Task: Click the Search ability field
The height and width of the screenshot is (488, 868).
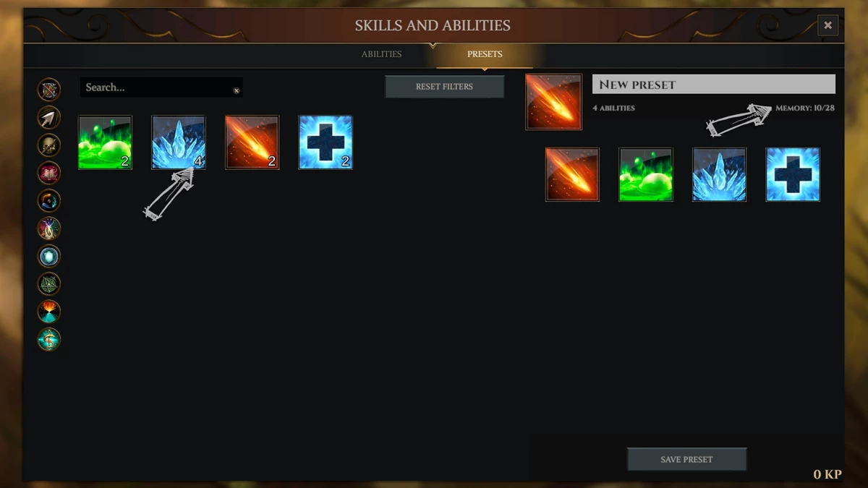Action: 161,87
